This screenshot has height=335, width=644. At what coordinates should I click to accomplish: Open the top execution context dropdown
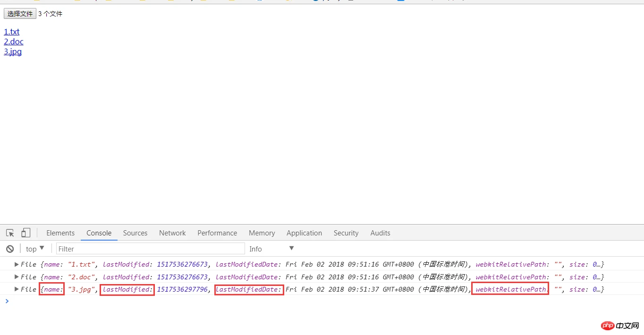tap(35, 249)
